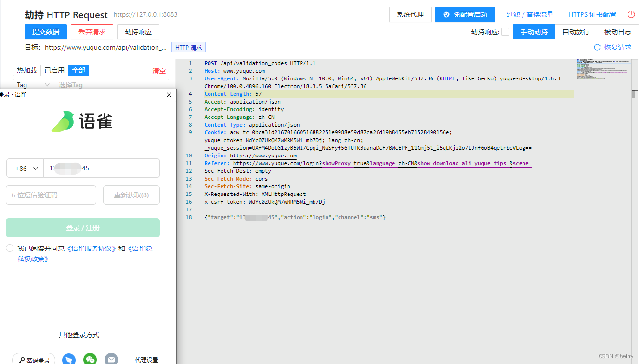Open the 选择Tag combo box
The width and height of the screenshot is (641, 364).
pos(111,85)
